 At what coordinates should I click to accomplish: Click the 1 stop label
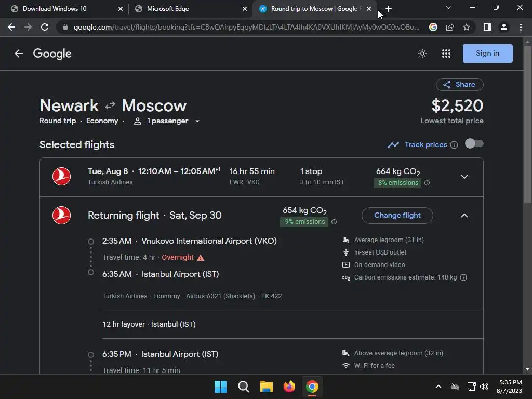[x=311, y=171]
